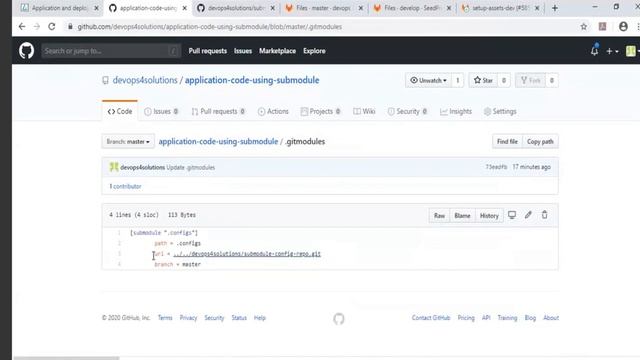This screenshot has width=640, height=360.
Task: Switch to Application and deploy browser tab
Action: [60, 8]
